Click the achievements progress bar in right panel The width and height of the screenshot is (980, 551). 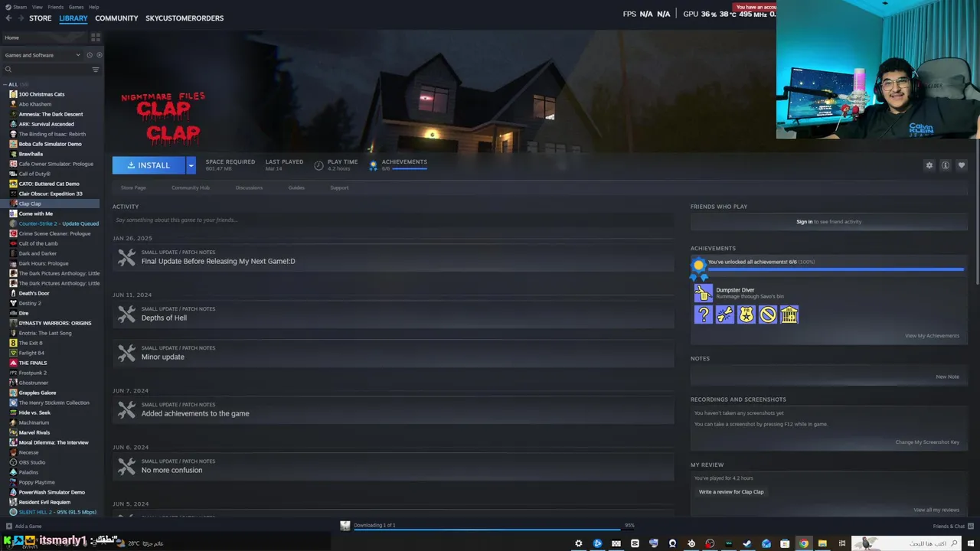836,269
